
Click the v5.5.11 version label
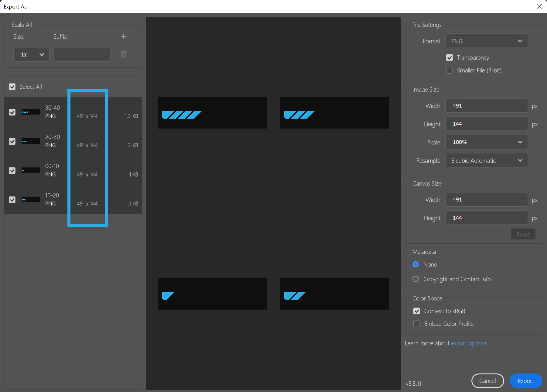click(413, 383)
